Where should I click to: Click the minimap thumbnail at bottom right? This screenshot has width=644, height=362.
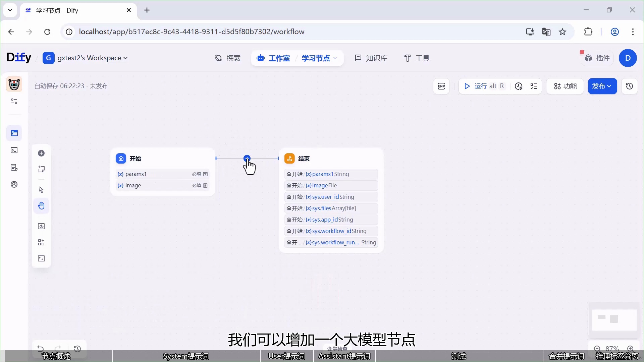pyautogui.click(x=614, y=320)
